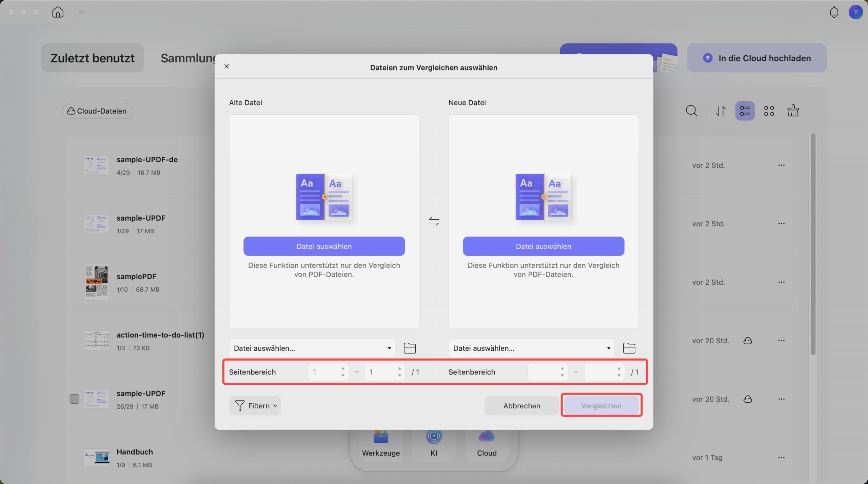Image resolution: width=868 pixels, height=484 pixels.
Task: Select the sample-UPDF 26/29 checkbox
Action: click(74, 399)
